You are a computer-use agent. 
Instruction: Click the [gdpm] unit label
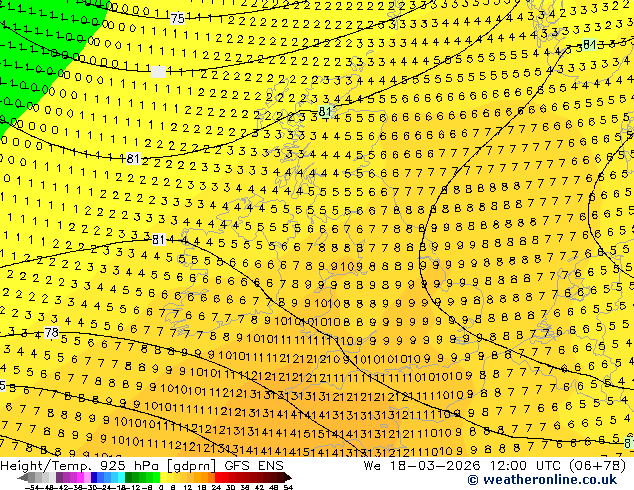coord(191,466)
